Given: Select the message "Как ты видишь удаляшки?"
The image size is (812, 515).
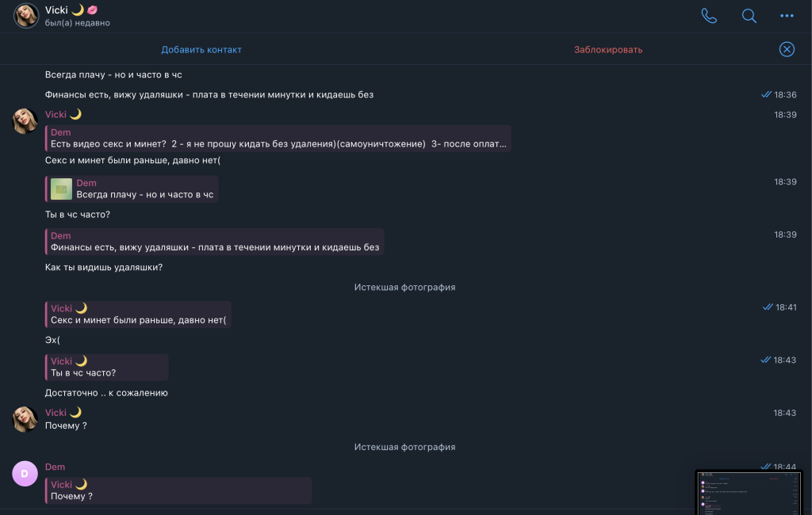Looking at the screenshot, I should tap(104, 267).
